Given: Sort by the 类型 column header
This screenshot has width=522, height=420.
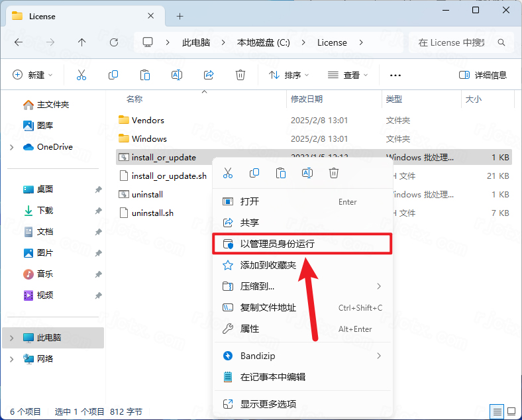Looking at the screenshot, I should [x=394, y=99].
